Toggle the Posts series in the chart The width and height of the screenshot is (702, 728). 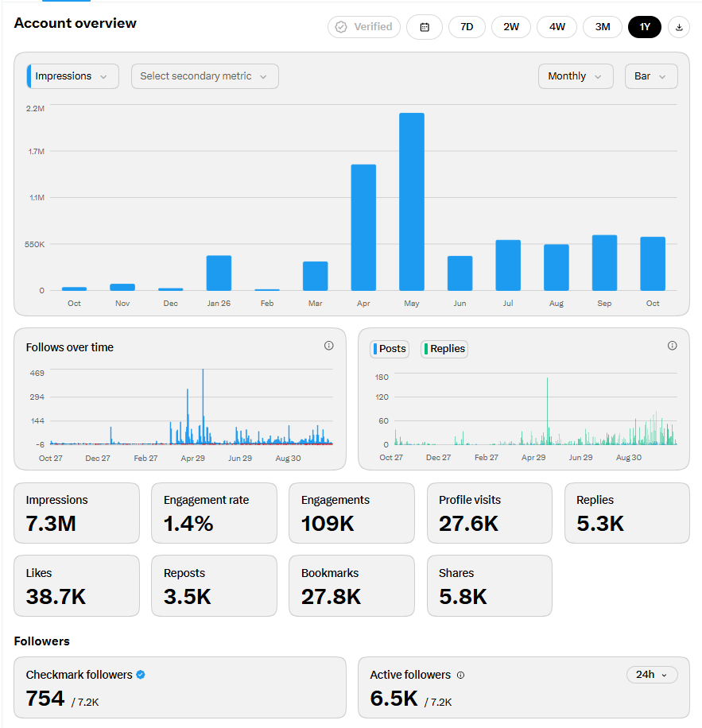390,349
